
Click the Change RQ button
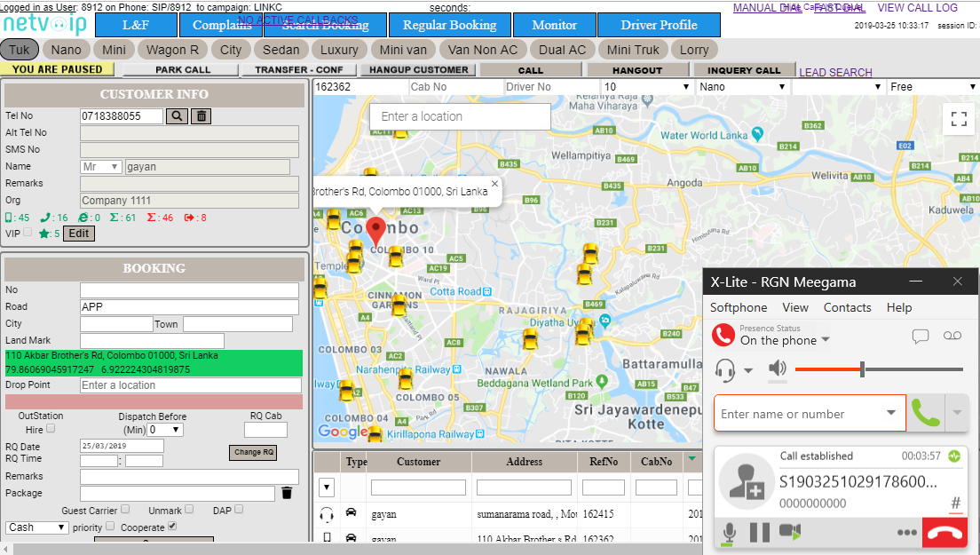pos(253,452)
